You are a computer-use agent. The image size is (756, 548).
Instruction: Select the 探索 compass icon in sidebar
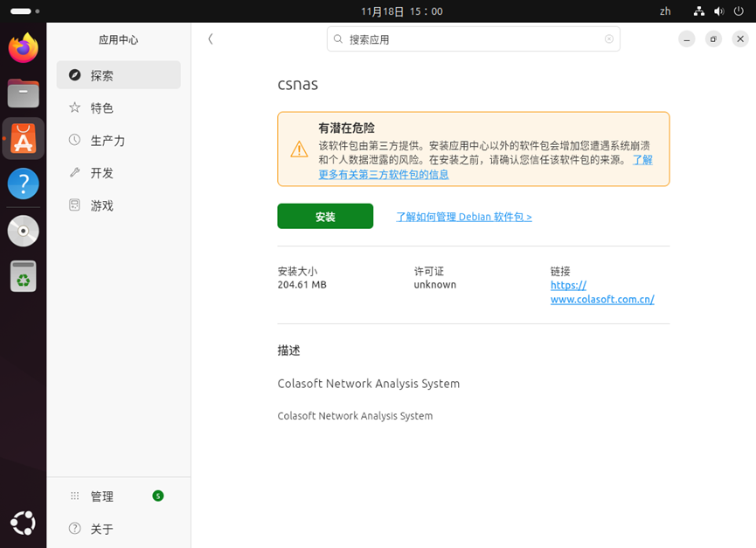74,74
